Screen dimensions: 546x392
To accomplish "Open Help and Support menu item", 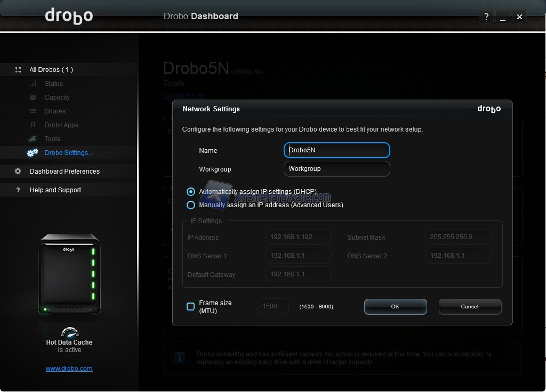I will click(x=55, y=190).
